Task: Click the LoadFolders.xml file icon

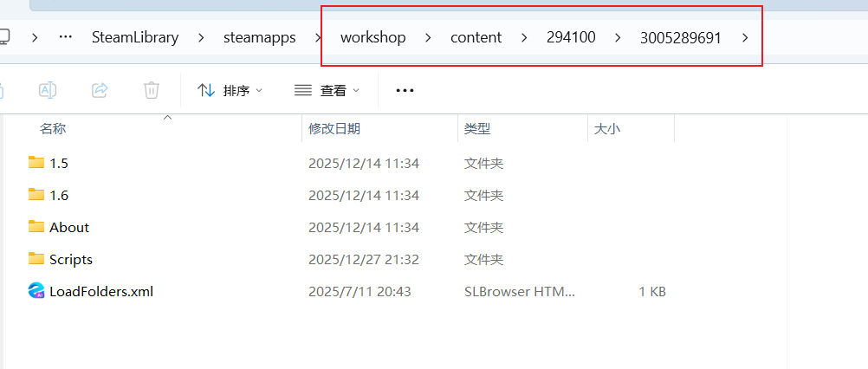Action: point(36,291)
